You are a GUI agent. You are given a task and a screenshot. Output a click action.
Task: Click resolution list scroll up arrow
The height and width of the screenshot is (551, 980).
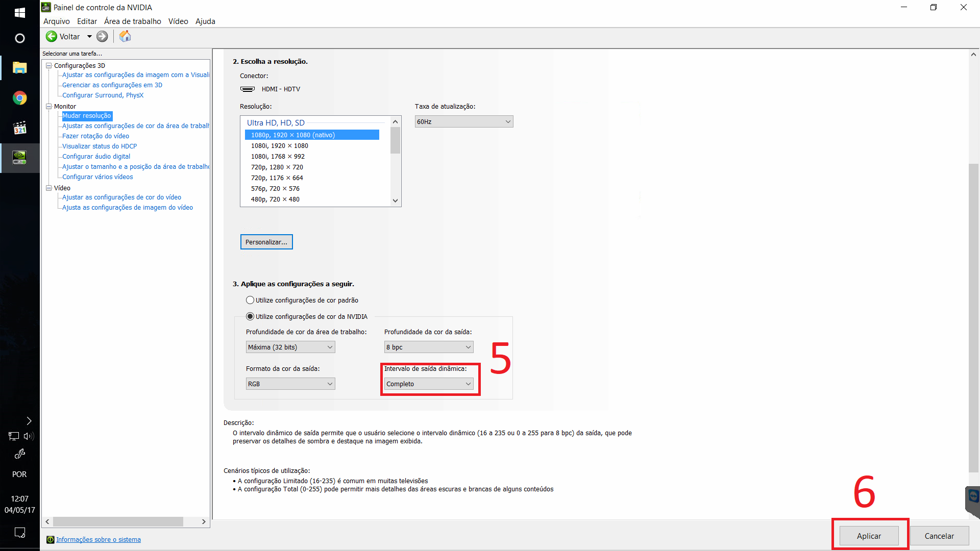395,121
